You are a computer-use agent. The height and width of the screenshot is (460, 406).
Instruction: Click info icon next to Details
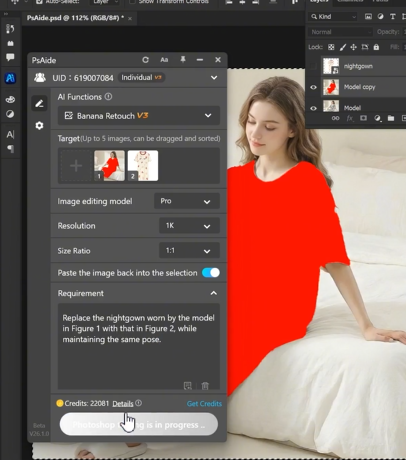point(139,403)
